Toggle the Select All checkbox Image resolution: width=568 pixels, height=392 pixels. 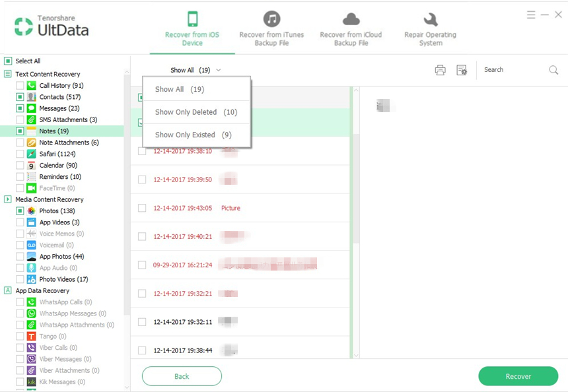point(8,61)
